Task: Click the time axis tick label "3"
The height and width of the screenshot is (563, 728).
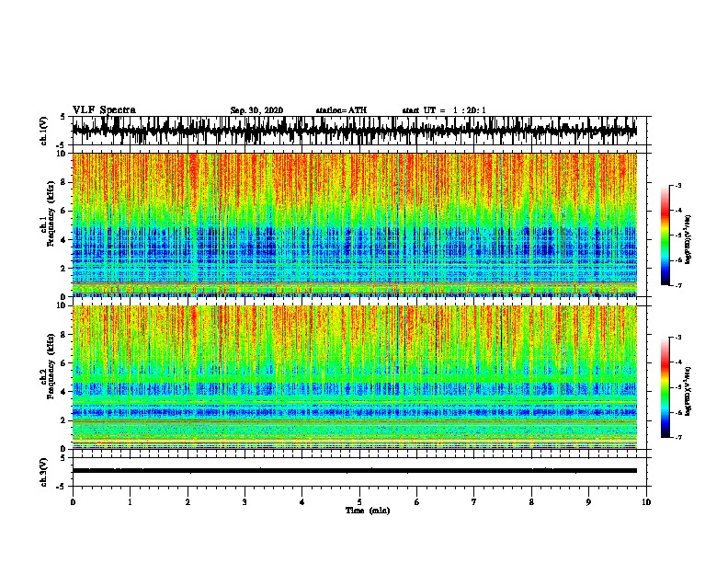Action: click(x=245, y=502)
